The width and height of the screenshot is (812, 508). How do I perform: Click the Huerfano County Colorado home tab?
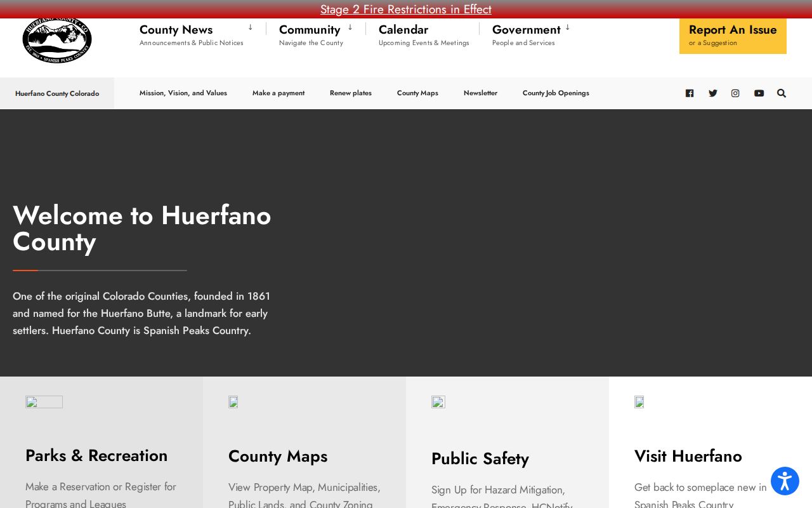(x=57, y=93)
